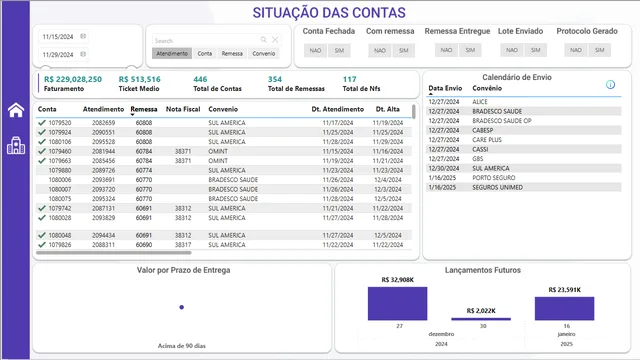This screenshot has width=640, height=360.
Task: Sort table by Remessa column header
Action: pyautogui.click(x=144, y=109)
